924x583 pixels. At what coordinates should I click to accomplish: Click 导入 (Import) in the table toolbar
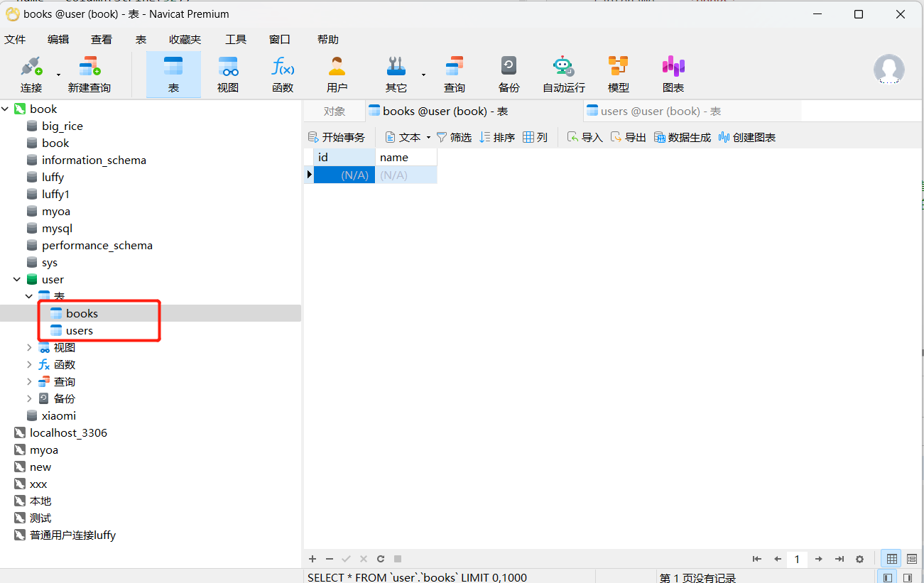click(x=585, y=138)
